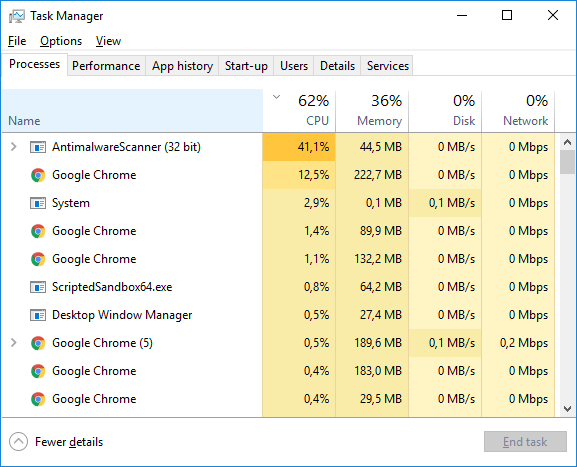Click the Task Manager title bar icon
The image size is (577, 467).
(x=17, y=16)
